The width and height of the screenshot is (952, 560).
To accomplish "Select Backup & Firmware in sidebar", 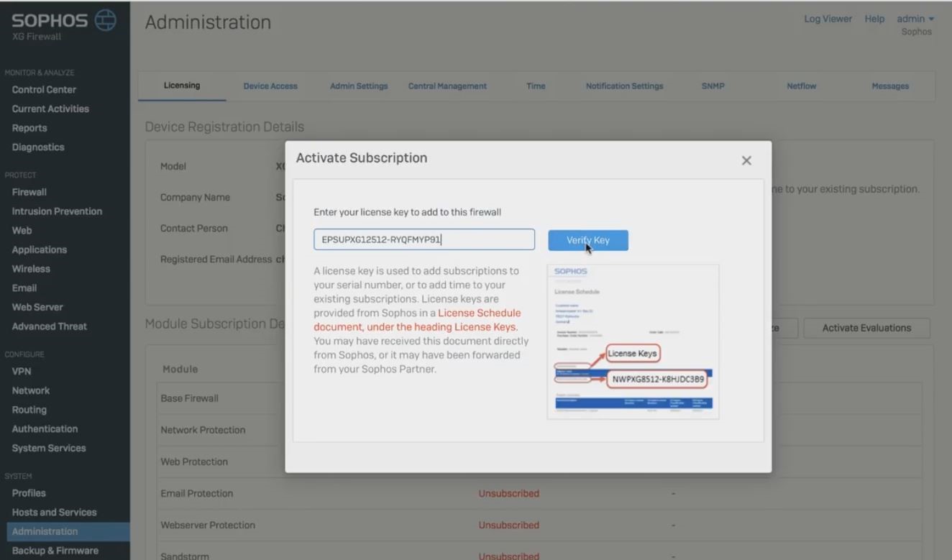I will point(55,550).
